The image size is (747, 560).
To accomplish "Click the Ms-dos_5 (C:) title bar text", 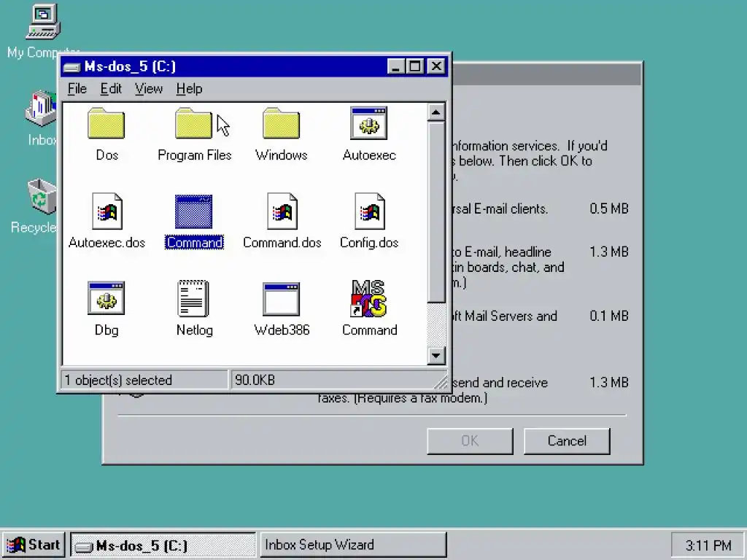I will click(x=130, y=66).
